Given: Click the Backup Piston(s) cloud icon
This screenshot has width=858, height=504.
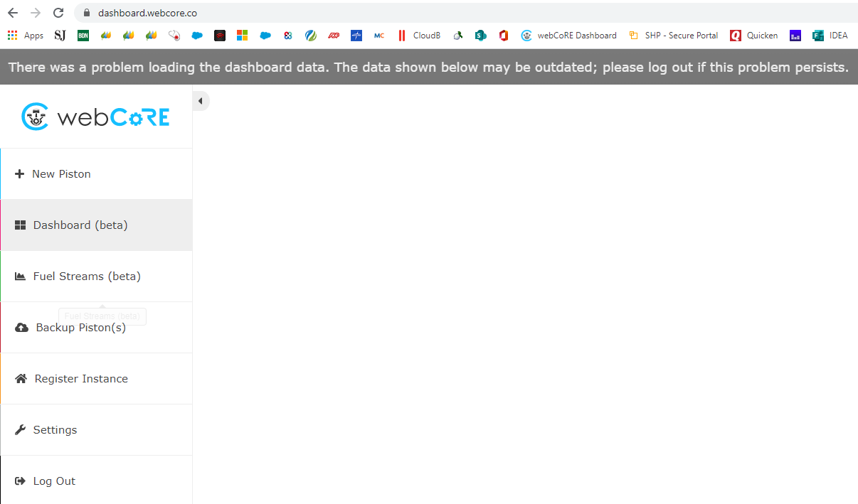Looking at the screenshot, I should tap(21, 328).
